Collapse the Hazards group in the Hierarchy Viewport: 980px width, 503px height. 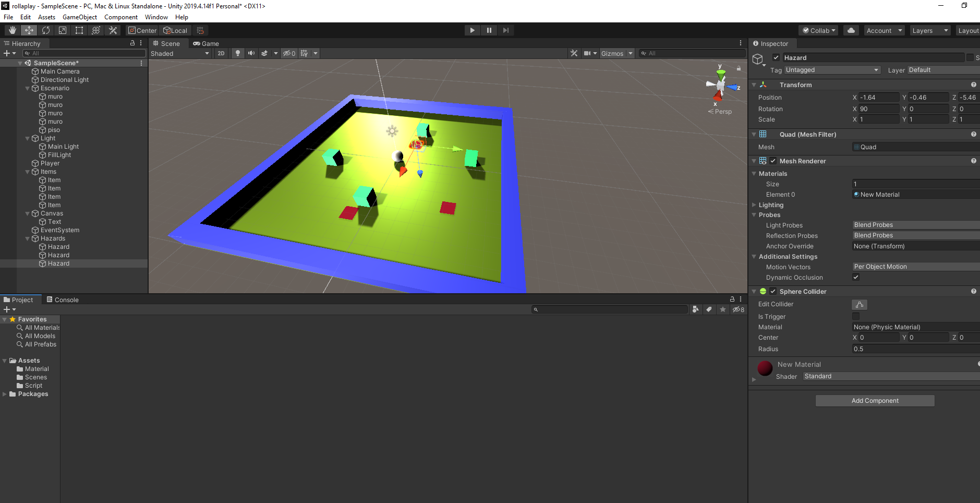(x=27, y=238)
